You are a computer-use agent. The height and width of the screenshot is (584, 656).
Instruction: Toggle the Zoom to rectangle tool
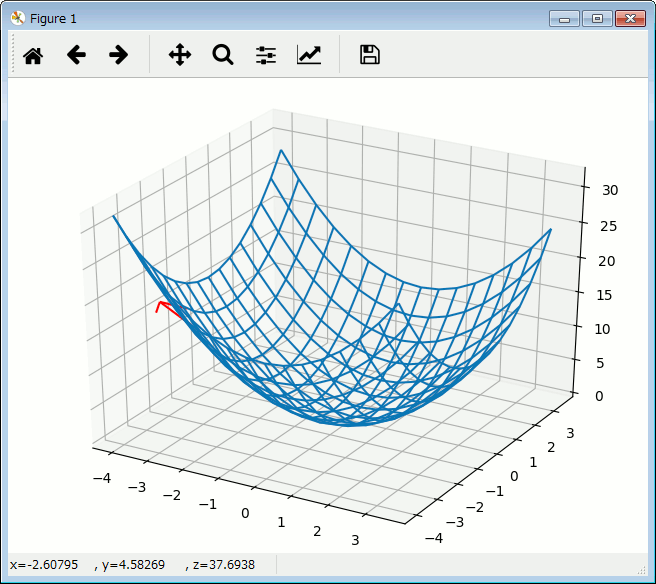(222, 55)
